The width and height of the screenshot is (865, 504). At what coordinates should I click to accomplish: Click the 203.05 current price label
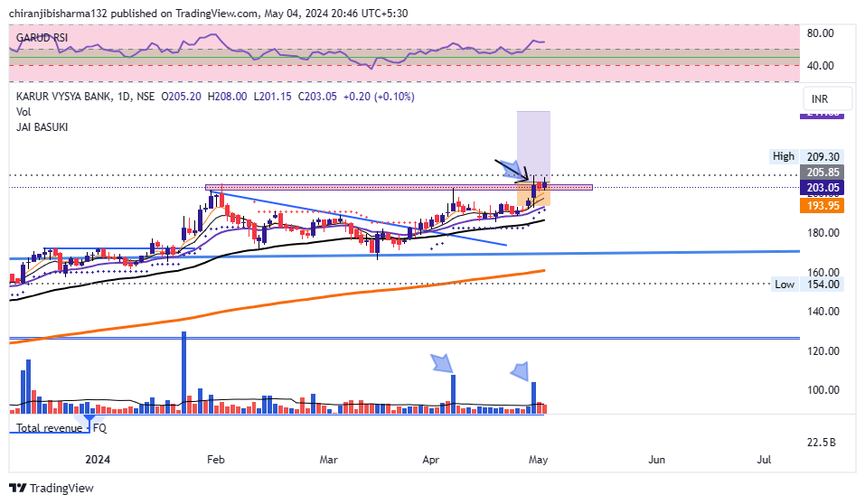tap(822, 188)
